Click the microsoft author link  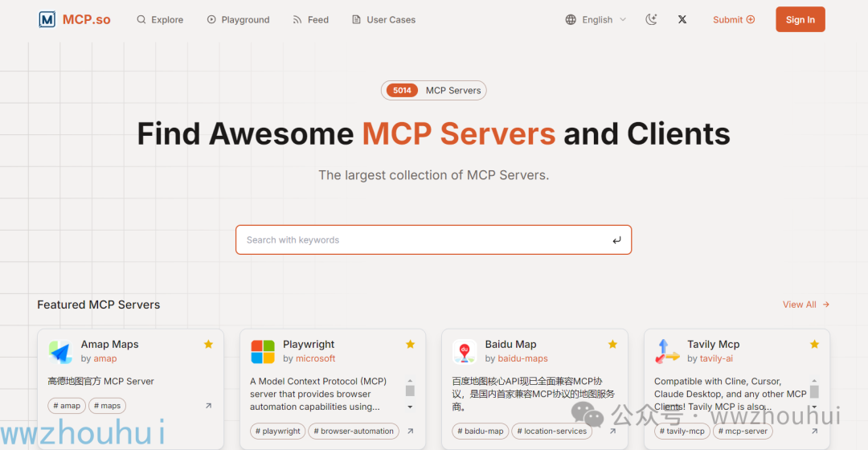click(316, 358)
